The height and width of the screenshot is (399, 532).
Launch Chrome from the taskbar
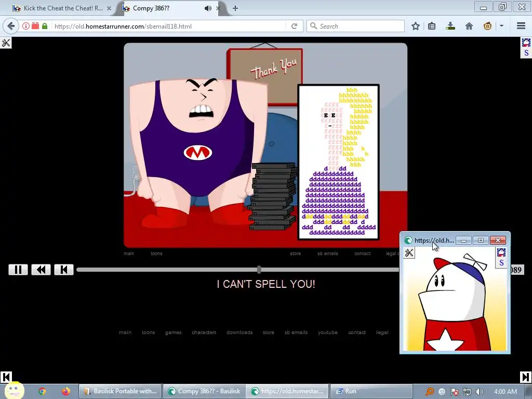pos(42,391)
